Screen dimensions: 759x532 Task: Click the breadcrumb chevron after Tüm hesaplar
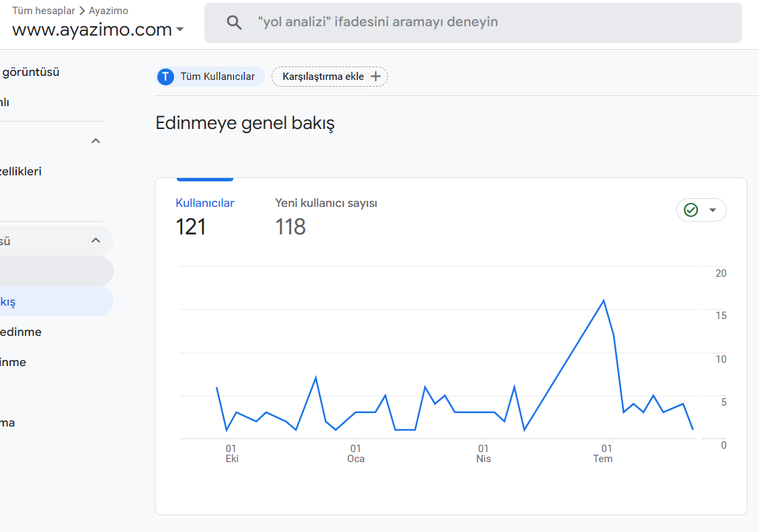82,11
